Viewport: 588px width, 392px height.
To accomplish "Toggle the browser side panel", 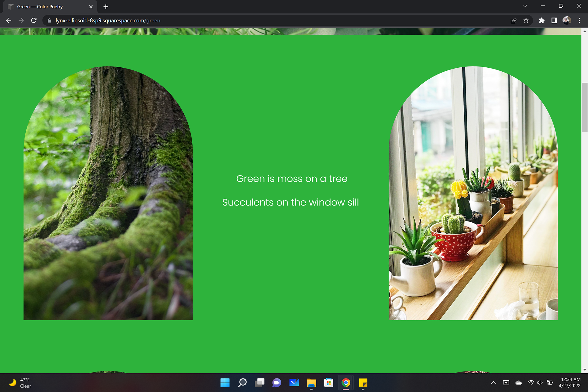I will (x=554, y=21).
